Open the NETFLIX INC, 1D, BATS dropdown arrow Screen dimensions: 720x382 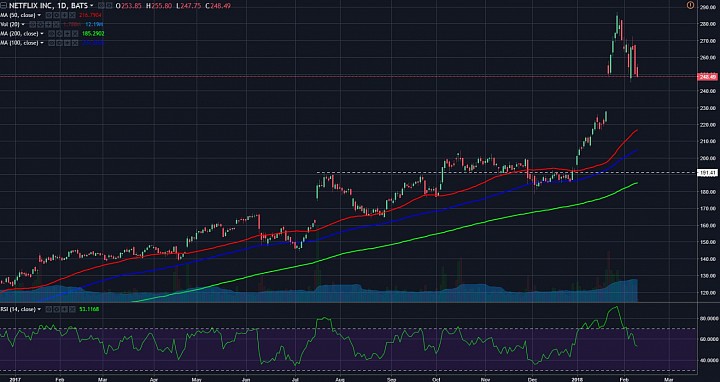tap(91, 6)
